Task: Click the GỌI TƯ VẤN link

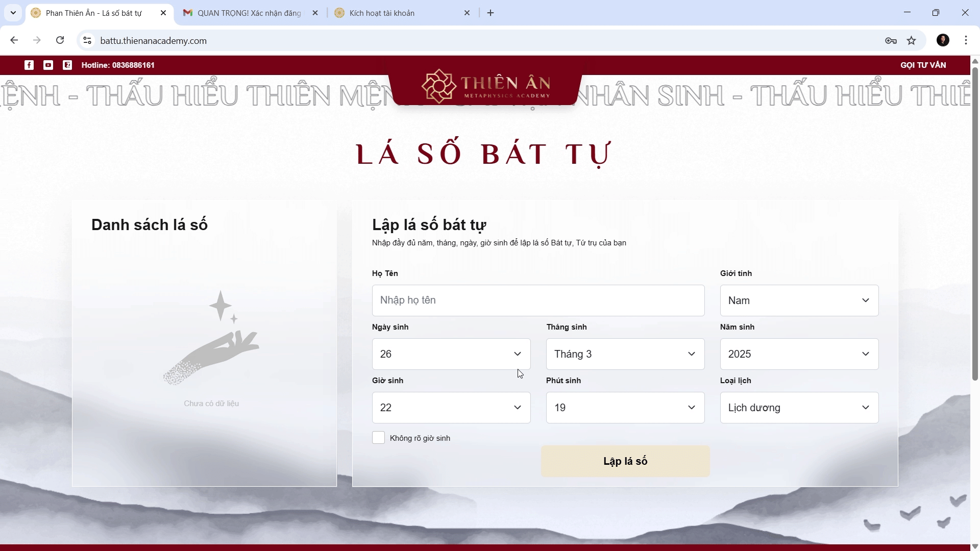Action: (x=923, y=65)
